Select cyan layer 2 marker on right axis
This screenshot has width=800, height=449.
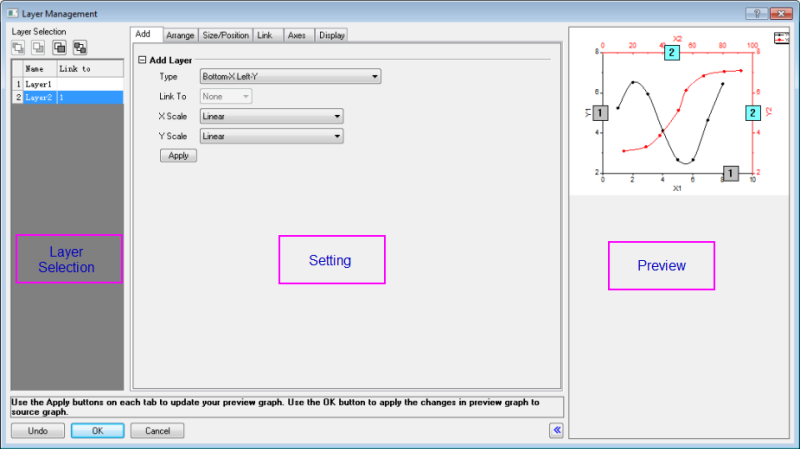click(x=752, y=113)
